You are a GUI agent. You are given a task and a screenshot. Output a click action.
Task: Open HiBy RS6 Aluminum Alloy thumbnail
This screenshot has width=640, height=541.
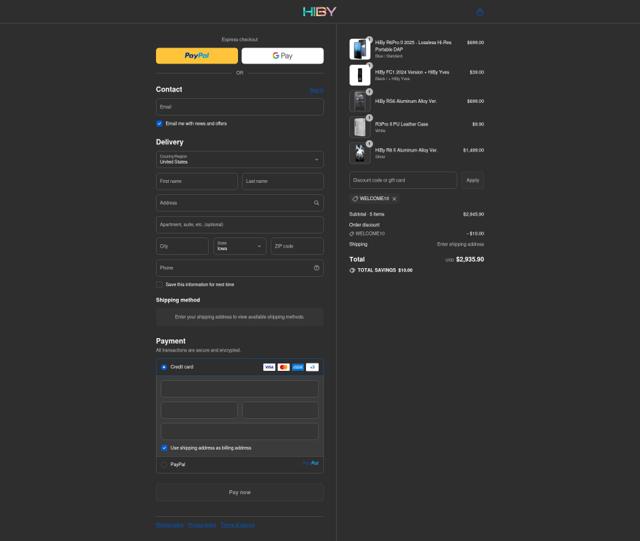click(x=360, y=101)
